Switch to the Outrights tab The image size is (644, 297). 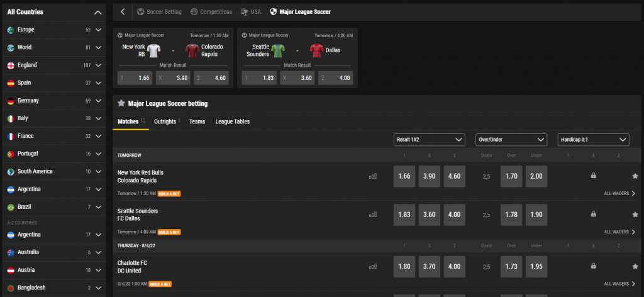(167, 121)
